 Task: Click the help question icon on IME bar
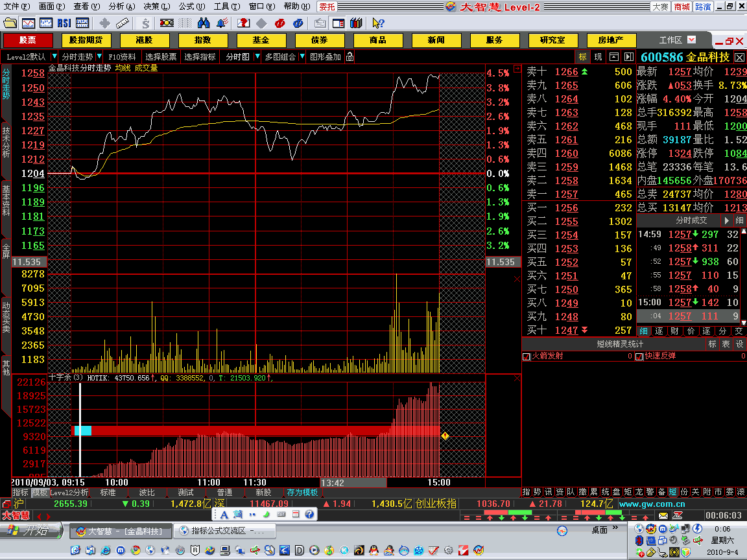click(309, 514)
